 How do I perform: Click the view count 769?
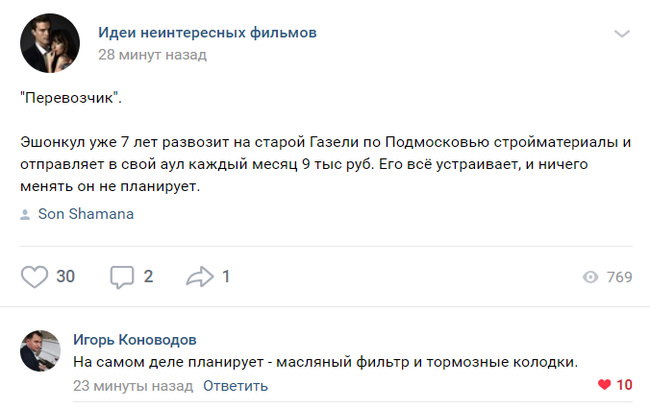point(619,277)
